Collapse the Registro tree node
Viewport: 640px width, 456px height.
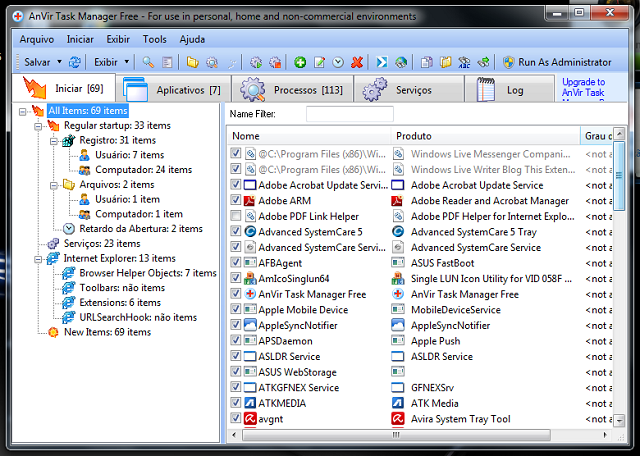pos(53,141)
